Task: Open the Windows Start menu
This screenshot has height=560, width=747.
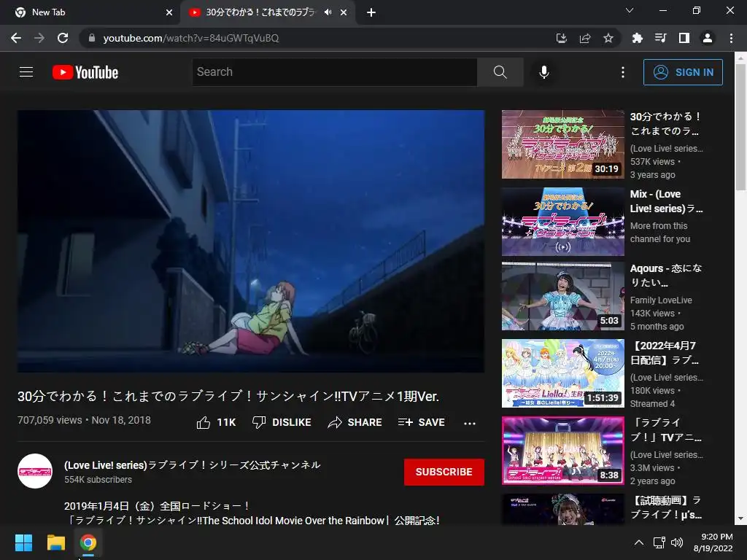Action: click(23, 542)
